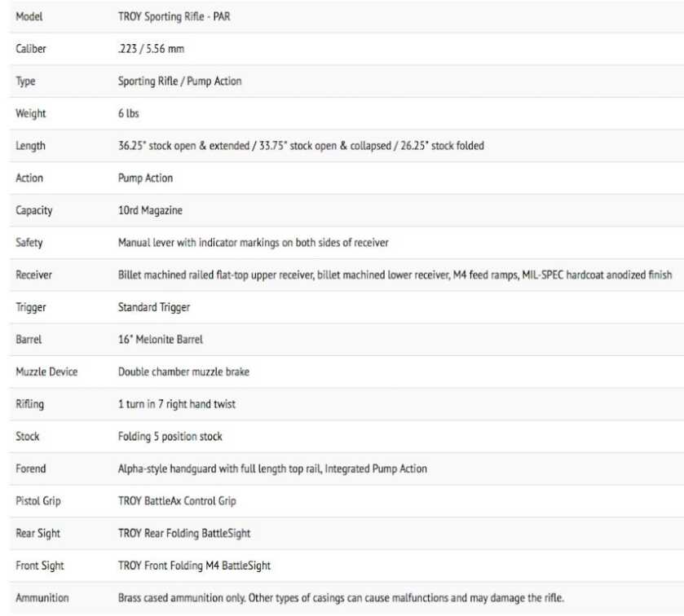The image size is (684, 616).
Task: Click the Folding 5 position stock value
Action: coord(170,436)
